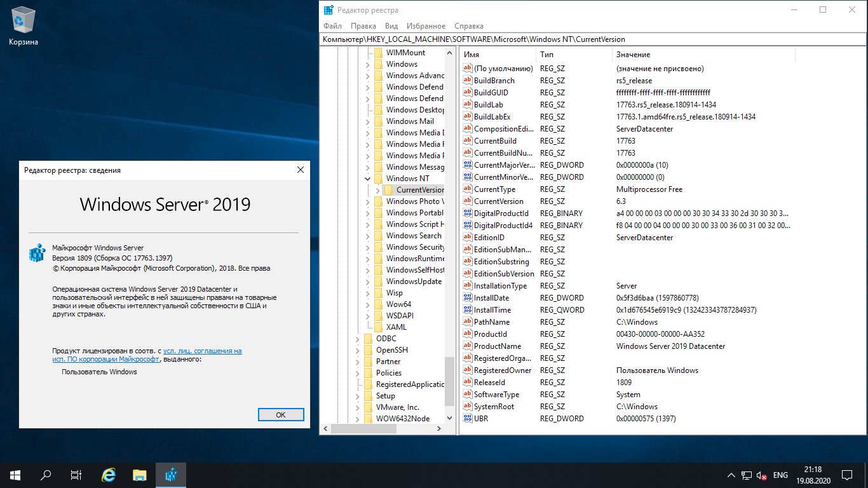Select the Windows Search key

click(414, 236)
